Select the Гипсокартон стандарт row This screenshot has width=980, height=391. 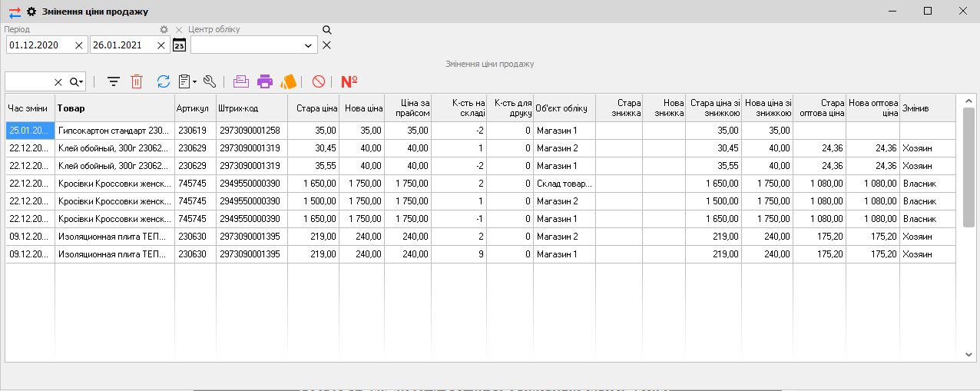[113, 131]
